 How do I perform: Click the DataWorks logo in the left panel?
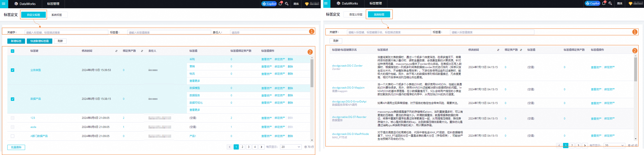click(25, 4)
